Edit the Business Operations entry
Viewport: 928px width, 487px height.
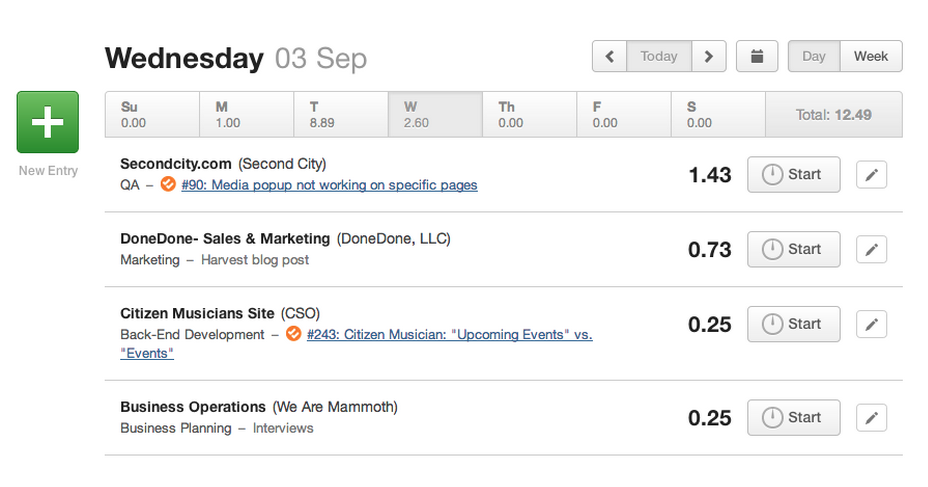[871, 418]
